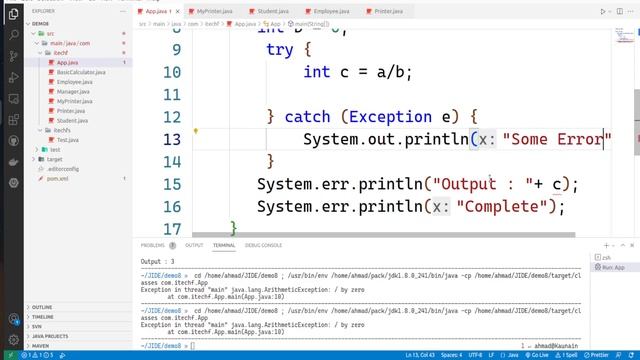Open the Explorer view in activity bar
This screenshot has height=360, width=640.
click(x=13, y=14)
